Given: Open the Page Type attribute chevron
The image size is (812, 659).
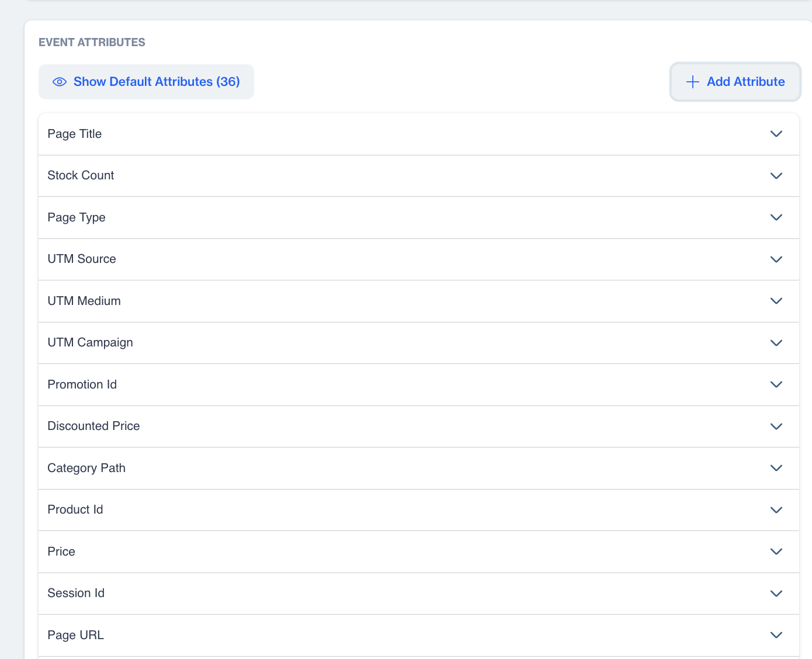Looking at the screenshot, I should tap(776, 217).
